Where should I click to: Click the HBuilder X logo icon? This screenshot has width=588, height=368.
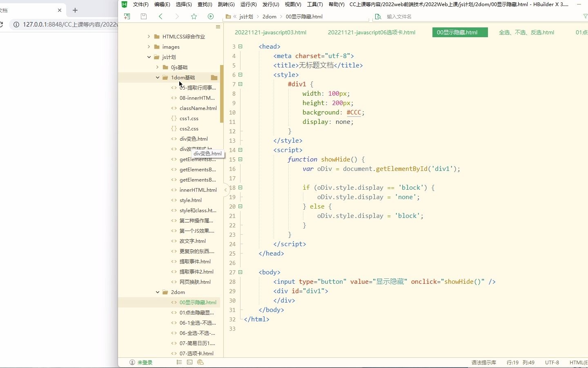125,4
